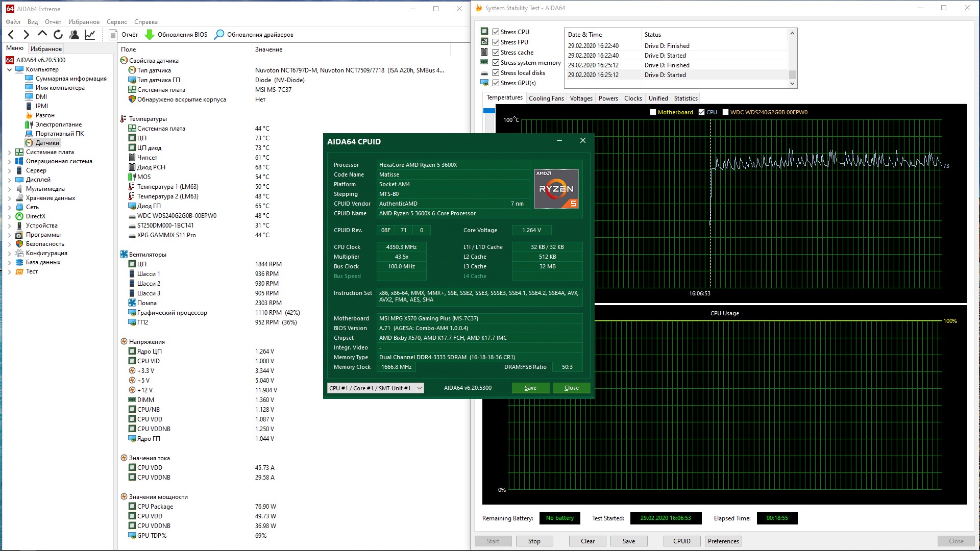Expand the Системная плата tree node
The width and height of the screenshot is (980, 551).
[9, 152]
